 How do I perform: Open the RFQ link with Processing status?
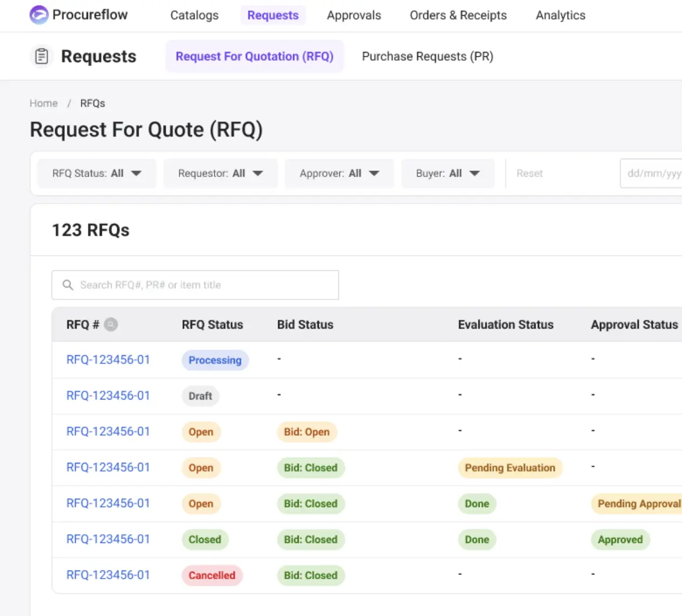coord(108,360)
